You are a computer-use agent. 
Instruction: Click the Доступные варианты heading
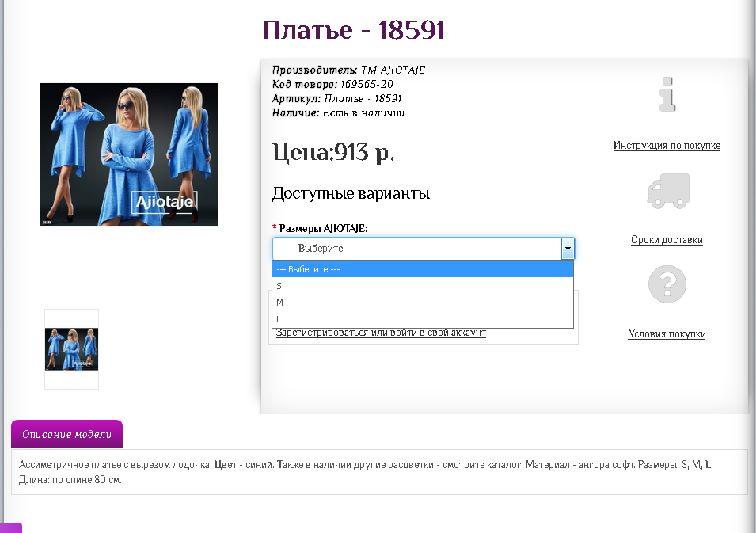(x=351, y=193)
